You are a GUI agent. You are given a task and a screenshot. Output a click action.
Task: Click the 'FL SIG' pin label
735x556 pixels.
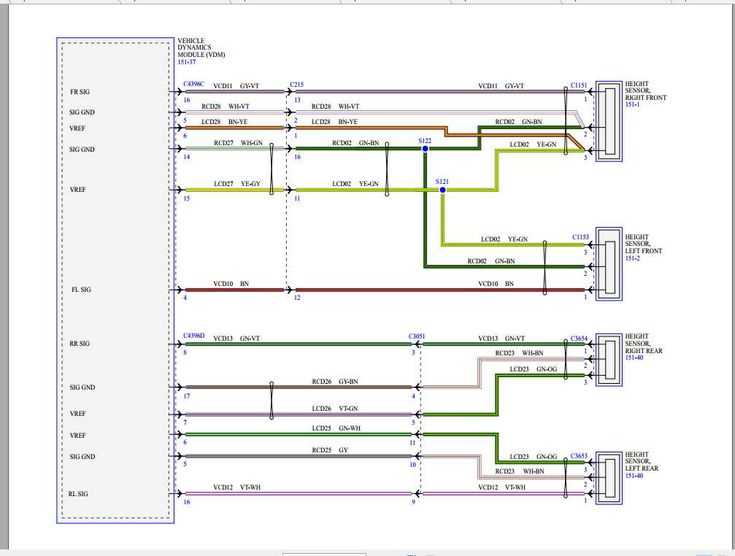(81, 290)
